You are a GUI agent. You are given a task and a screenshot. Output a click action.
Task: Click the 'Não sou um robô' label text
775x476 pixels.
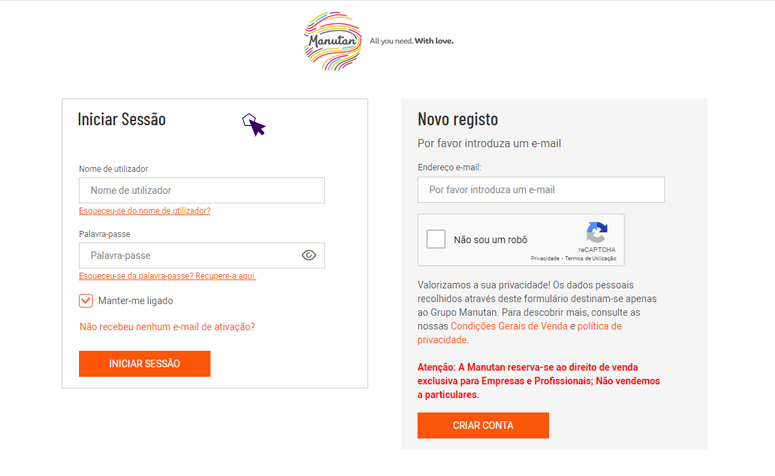pos(490,240)
